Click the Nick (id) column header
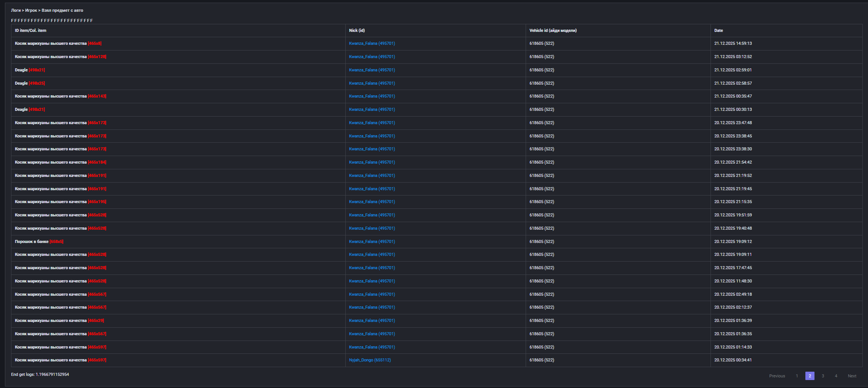Image resolution: width=868 pixels, height=388 pixels. [x=356, y=31]
